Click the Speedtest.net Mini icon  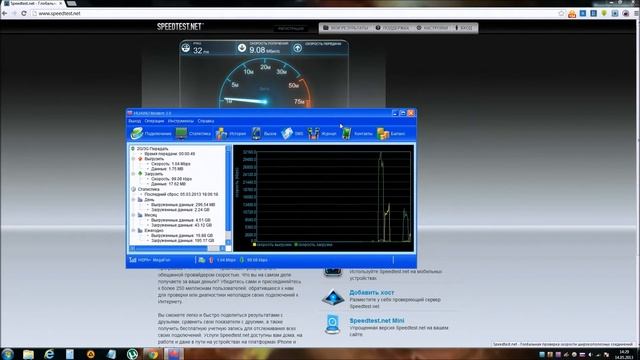coord(332,324)
